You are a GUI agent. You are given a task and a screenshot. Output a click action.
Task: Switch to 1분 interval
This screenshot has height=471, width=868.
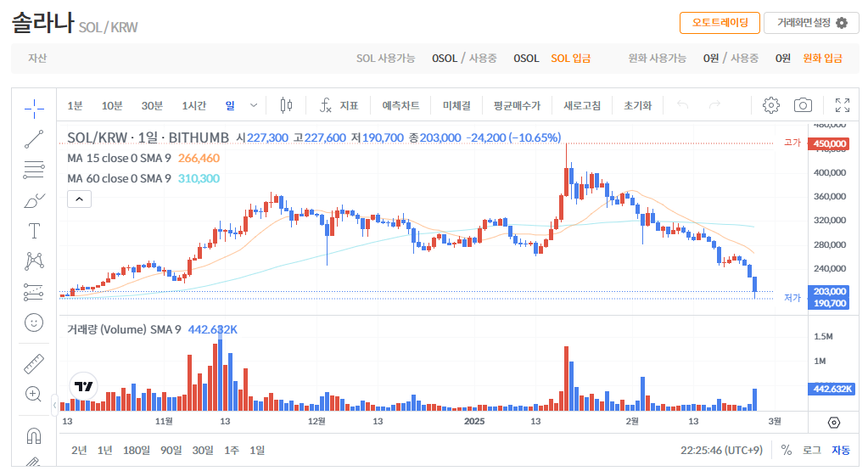(75, 106)
